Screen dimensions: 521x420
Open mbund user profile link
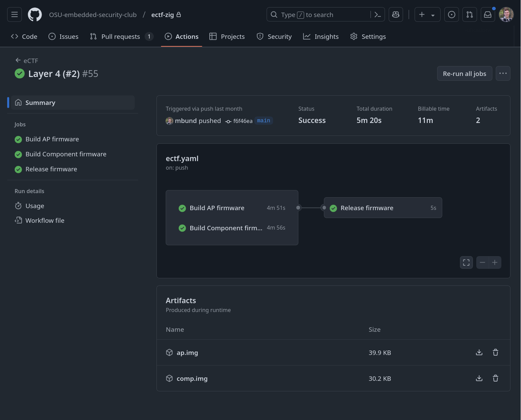[x=185, y=121]
